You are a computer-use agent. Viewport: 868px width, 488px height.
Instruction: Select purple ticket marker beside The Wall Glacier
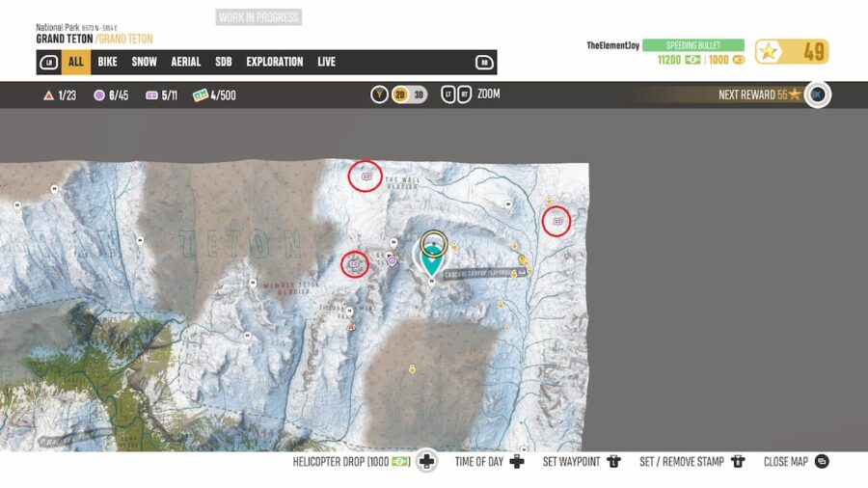[x=366, y=176]
